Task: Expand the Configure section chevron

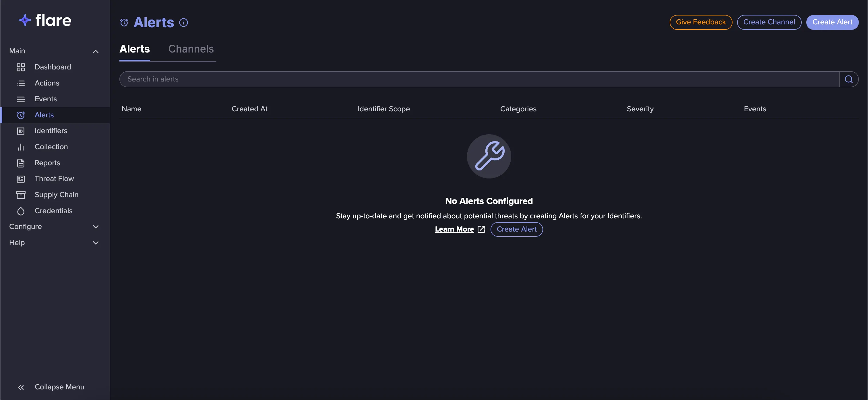Action: point(96,227)
